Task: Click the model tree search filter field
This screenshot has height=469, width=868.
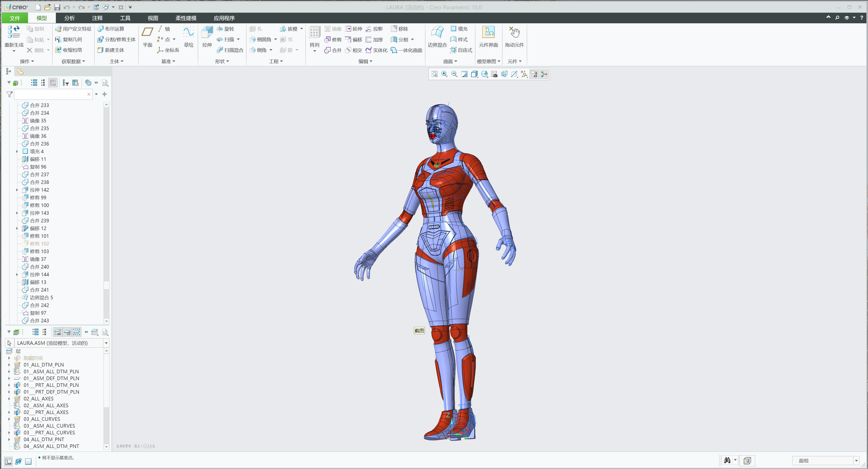Action: point(52,94)
